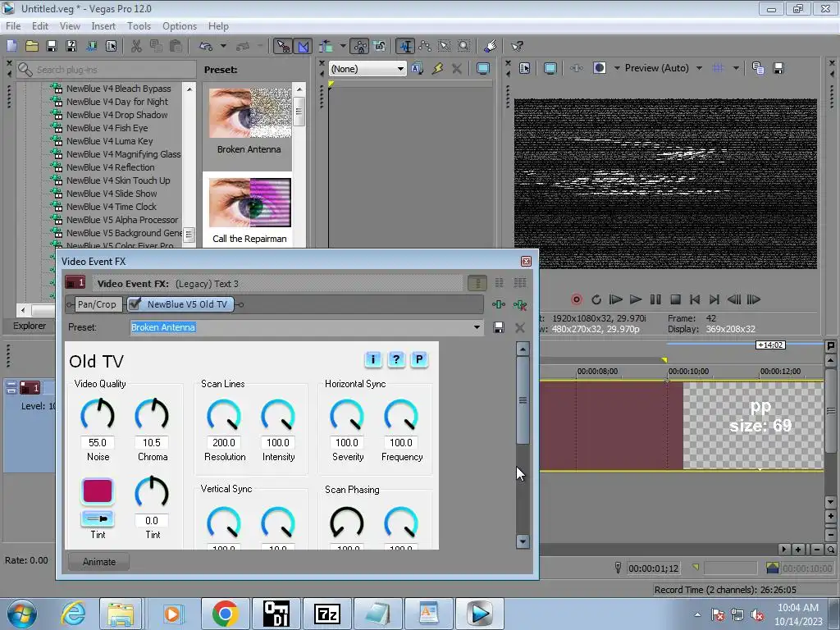Select the Selection Edit tool
Image resolution: width=840 pixels, height=630 pixels.
[444, 46]
